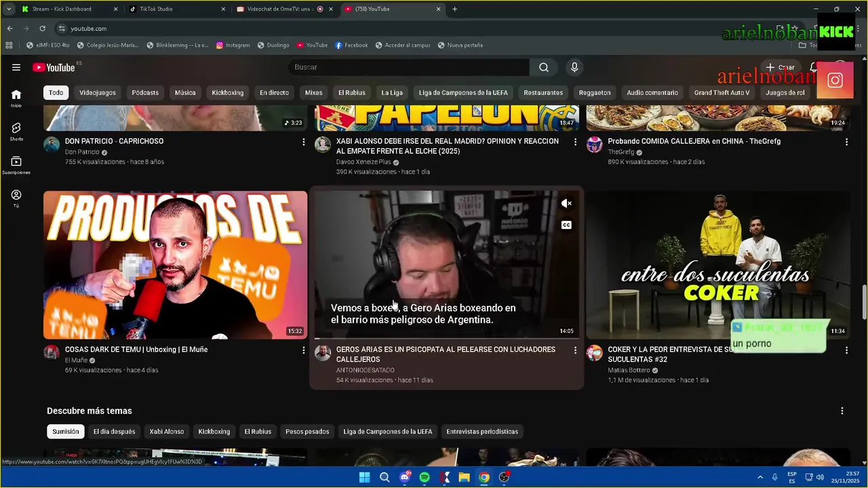868x488 pixels.
Task: Open File Explorer from the taskbar
Action: [x=464, y=477]
